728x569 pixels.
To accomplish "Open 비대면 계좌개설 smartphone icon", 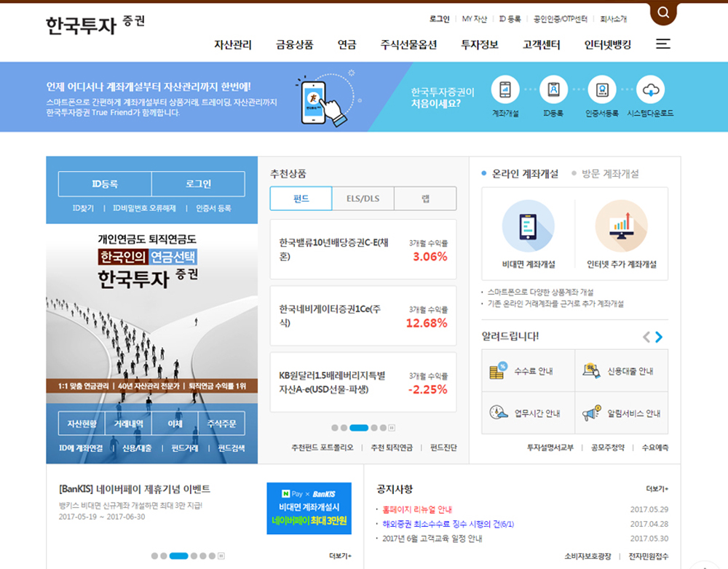I will [x=529, y=226].
